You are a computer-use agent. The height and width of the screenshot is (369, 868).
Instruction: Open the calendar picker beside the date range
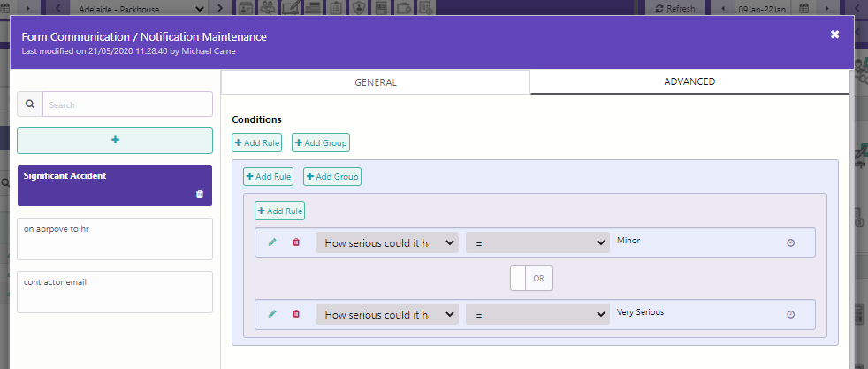point(803,8)
